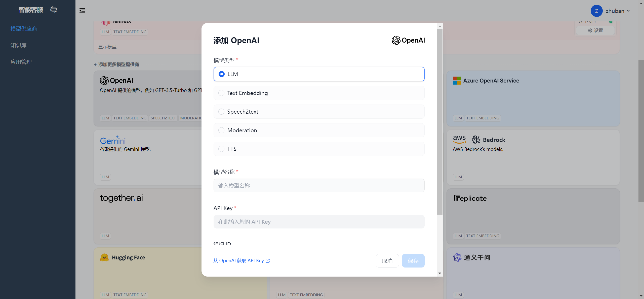Viewport: 644px width, 299px height.
Task: Open 模型供应商 in the sidebar
Action: [x=24, y=29]
